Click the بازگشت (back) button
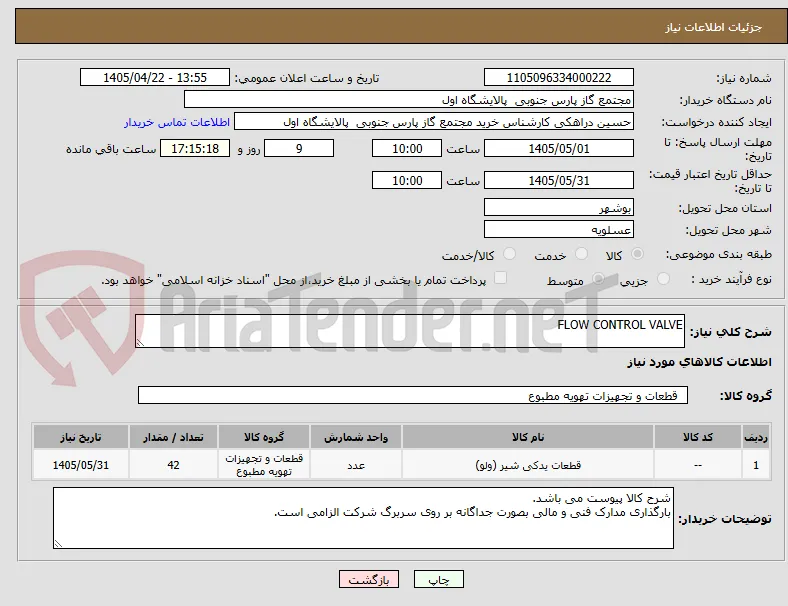Screen dimensions: 788x606 coord(369,579)
